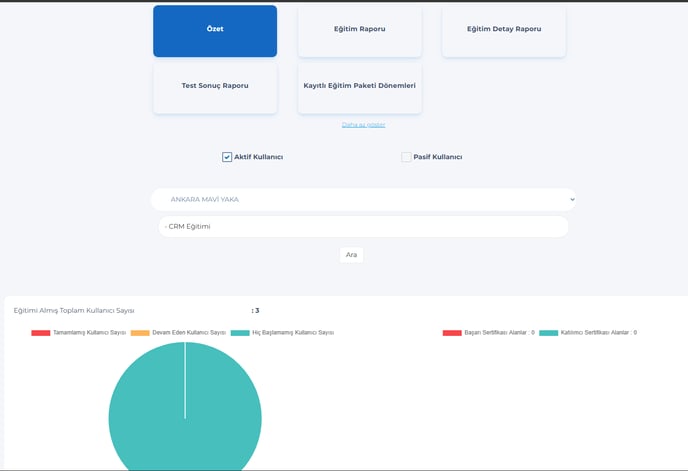
Task: Toggle orange Devam Eden Kullanıcı legend swatch
Action: (140, 332)
